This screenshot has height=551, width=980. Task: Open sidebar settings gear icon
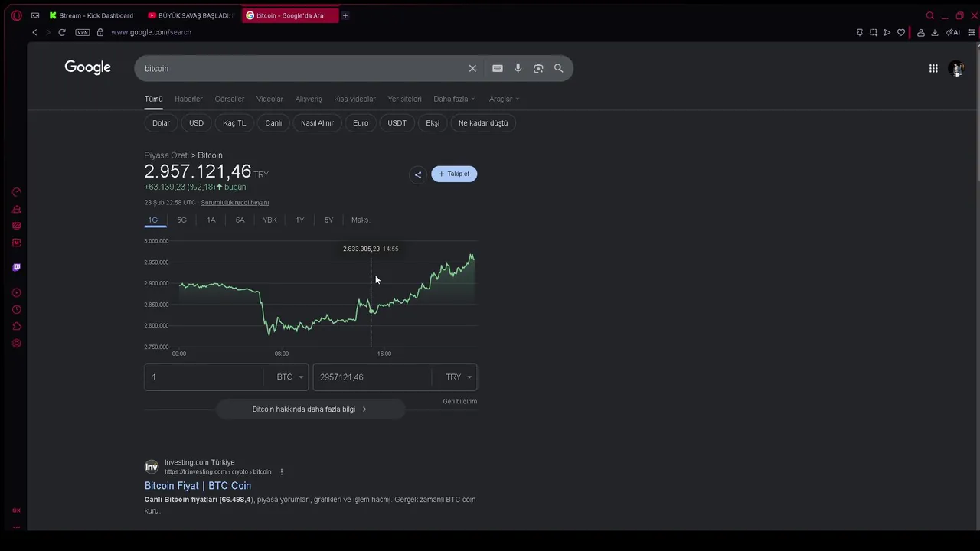pyautogui.click(x=17, y=344)
